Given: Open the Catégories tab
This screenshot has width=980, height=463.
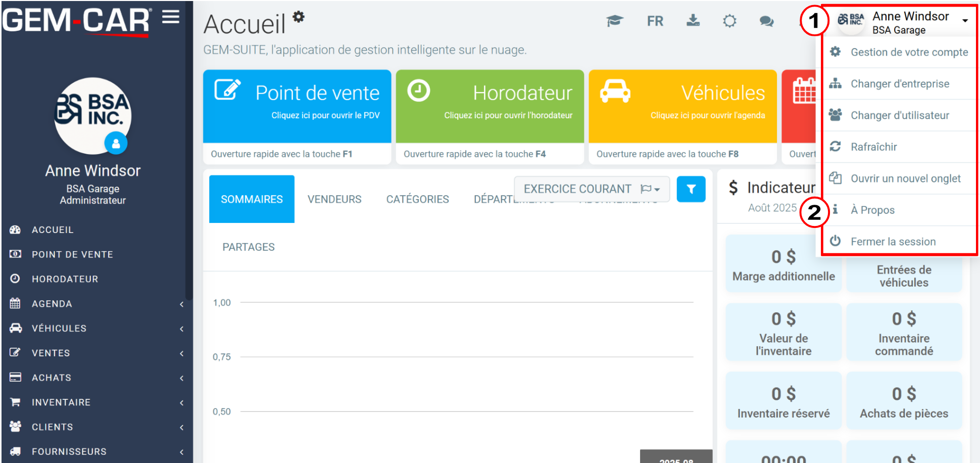Looking at the screenshot, I should [417, 199].
